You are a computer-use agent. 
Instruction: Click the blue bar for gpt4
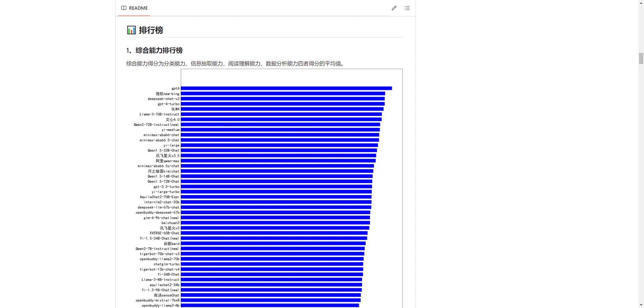(286, 88)
